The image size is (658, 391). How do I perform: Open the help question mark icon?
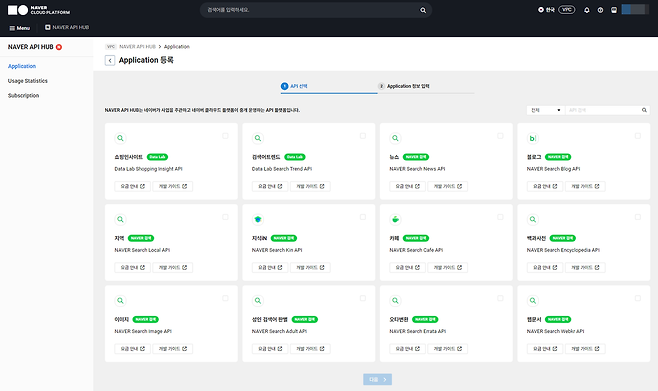click(601, 10)
